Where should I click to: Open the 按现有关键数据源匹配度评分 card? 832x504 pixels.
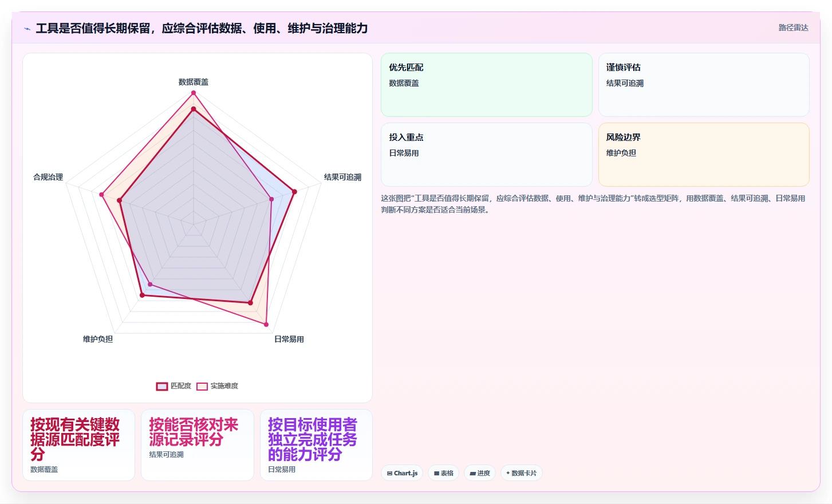coord(79,445)
